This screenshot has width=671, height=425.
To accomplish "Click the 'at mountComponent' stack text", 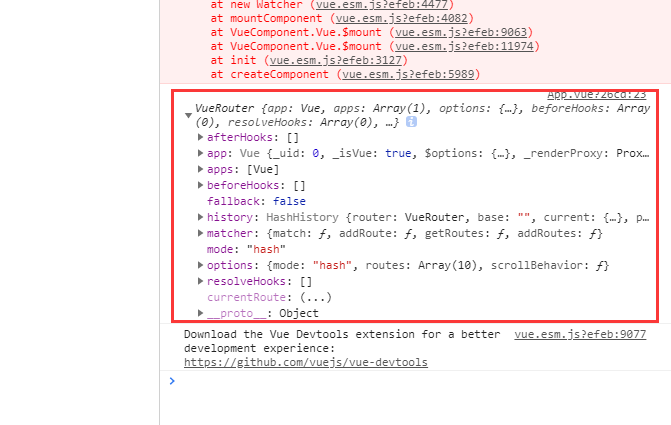I will [266, 18].
